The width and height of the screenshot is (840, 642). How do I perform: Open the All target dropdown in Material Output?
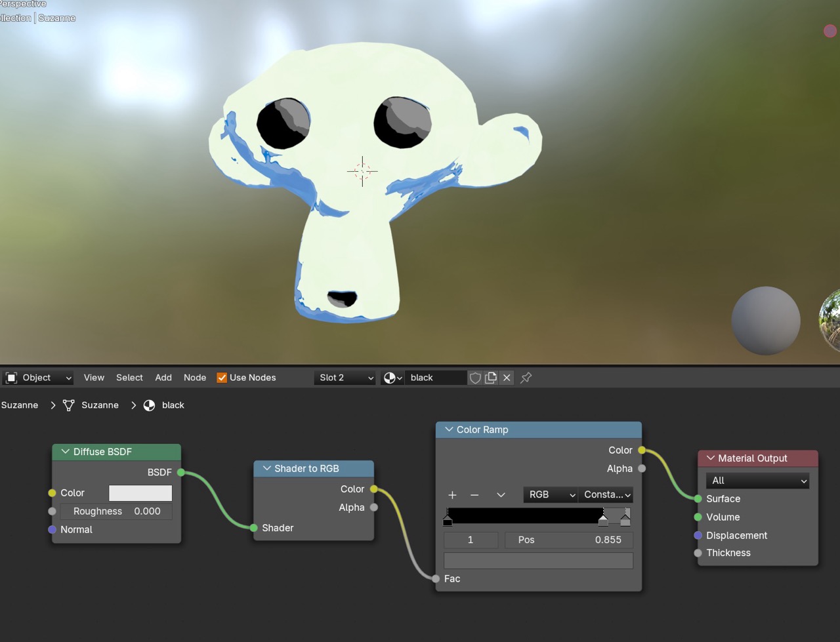(x=757, y=481)
